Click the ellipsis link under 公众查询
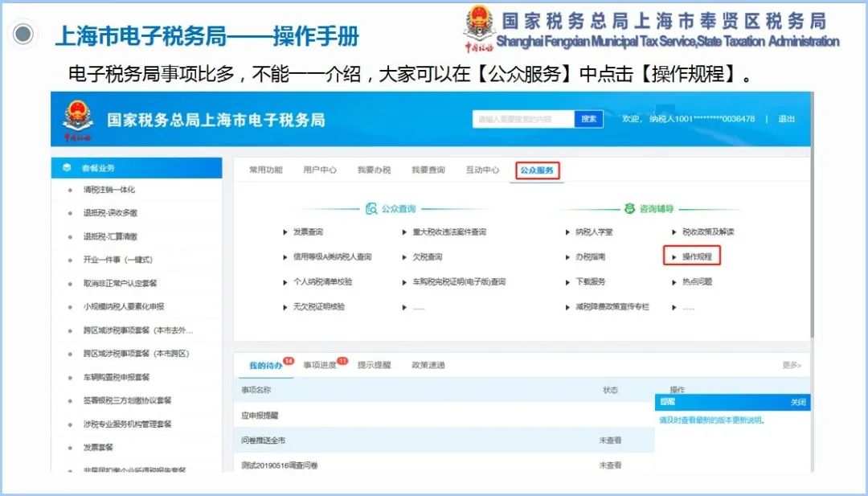Screen dimensions: 868x496 tap(419, 308)
